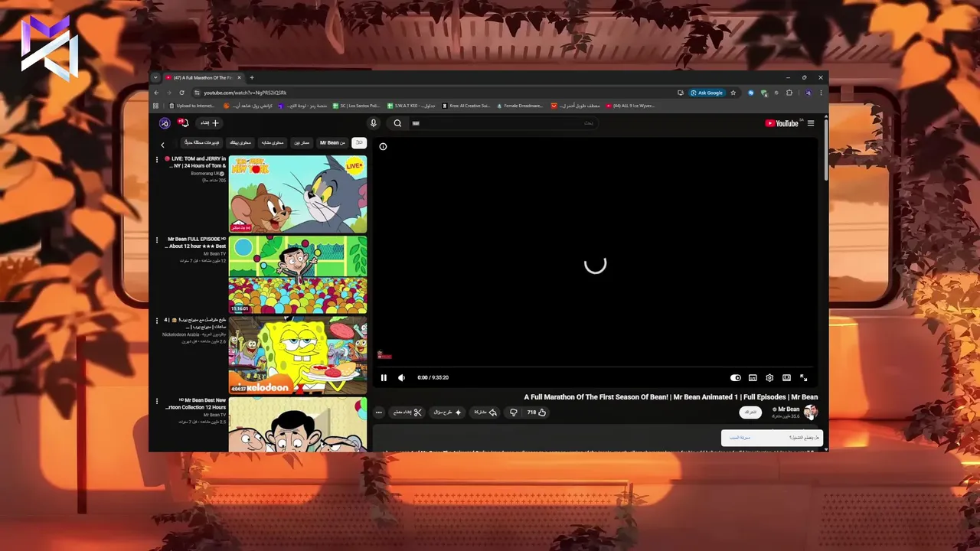Create a clip with the scissors button

click(x=407, y=412)
